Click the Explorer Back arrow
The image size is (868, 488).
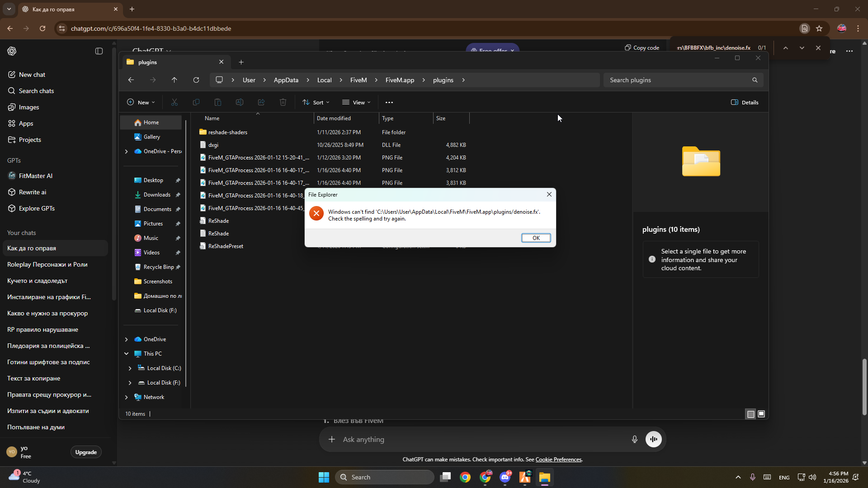[131, 80]
